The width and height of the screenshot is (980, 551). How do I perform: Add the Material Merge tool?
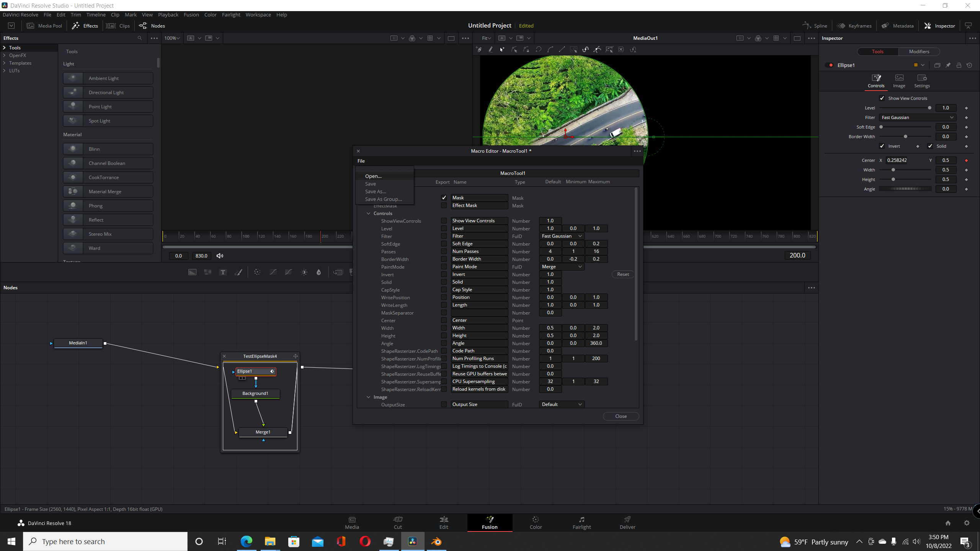coord(108,192)
